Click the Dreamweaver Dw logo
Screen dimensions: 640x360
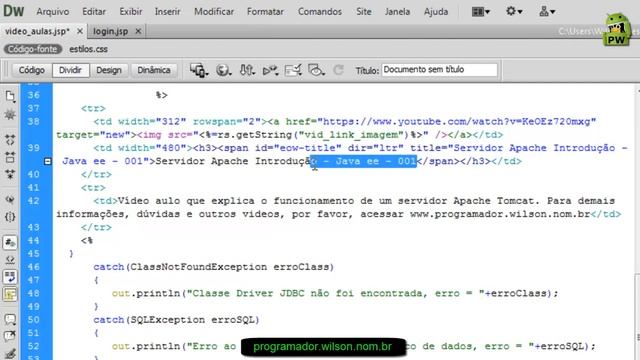13,11
